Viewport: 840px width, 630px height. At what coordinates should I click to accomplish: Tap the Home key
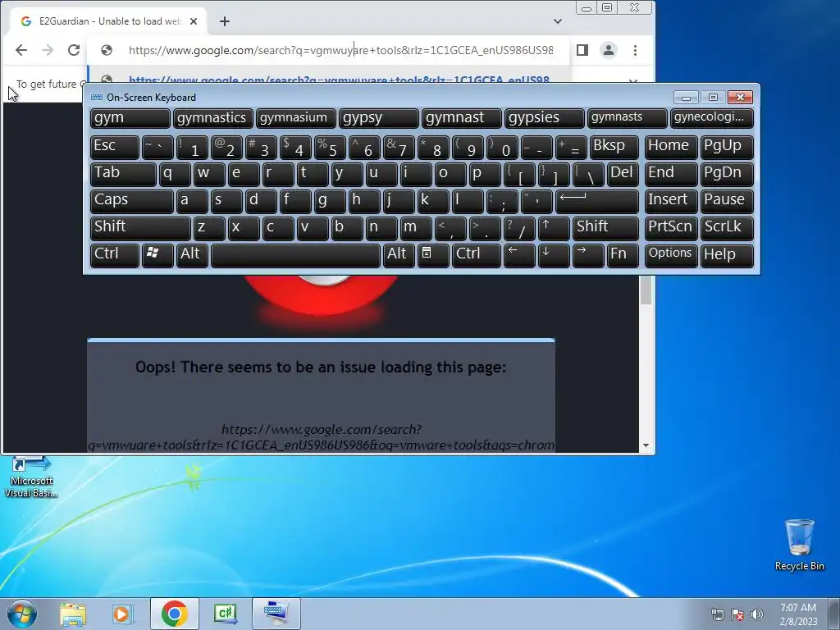[x=671, y=147]
